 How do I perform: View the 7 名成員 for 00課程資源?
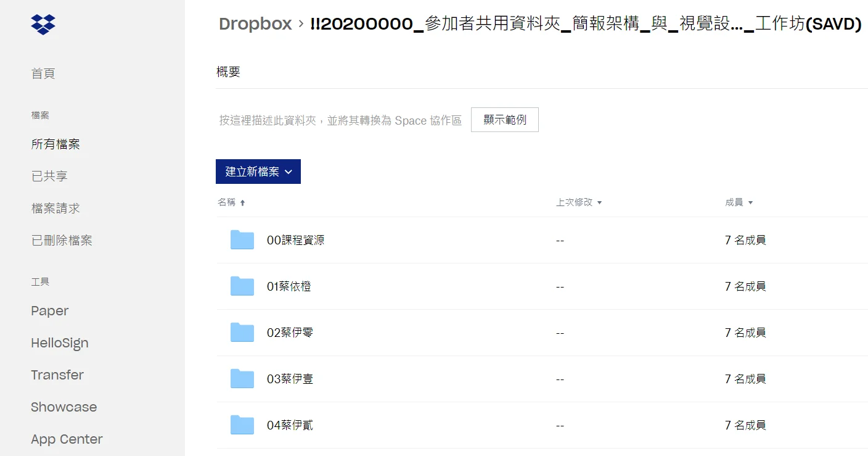pos(745,240)
